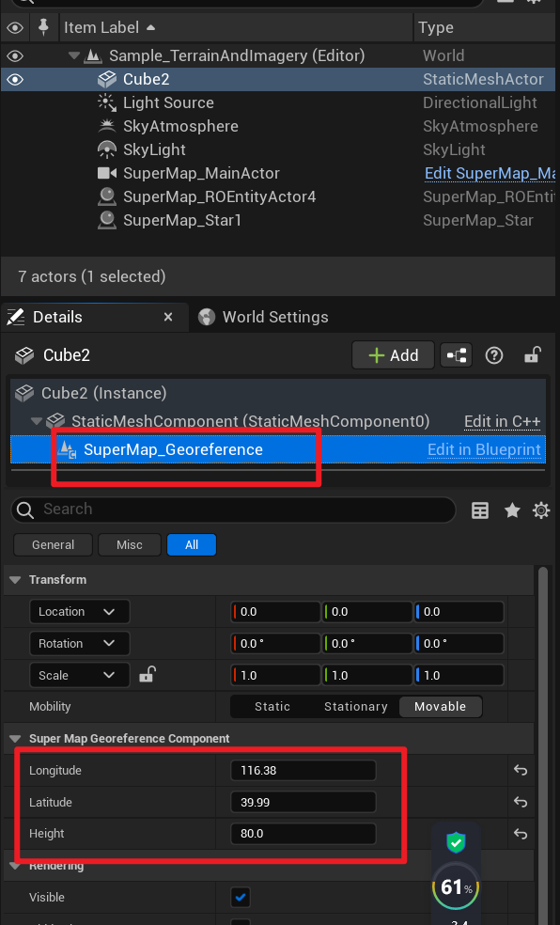
Task: Click Edit in C++ link
Action: tap(503, 421)
